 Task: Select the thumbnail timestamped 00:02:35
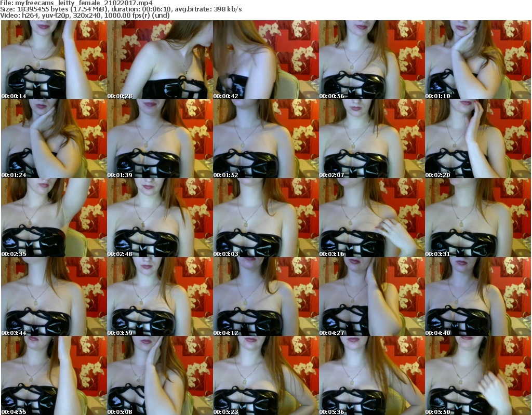click(54, 218)
